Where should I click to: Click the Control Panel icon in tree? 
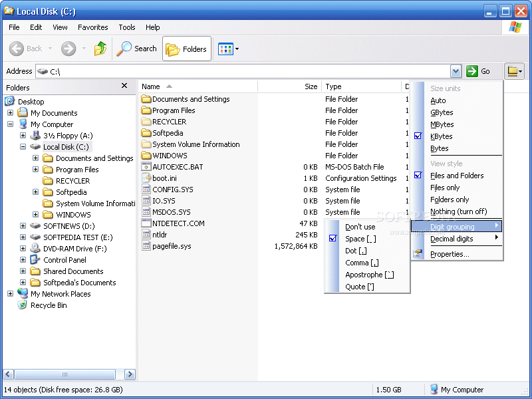point(35,259)
